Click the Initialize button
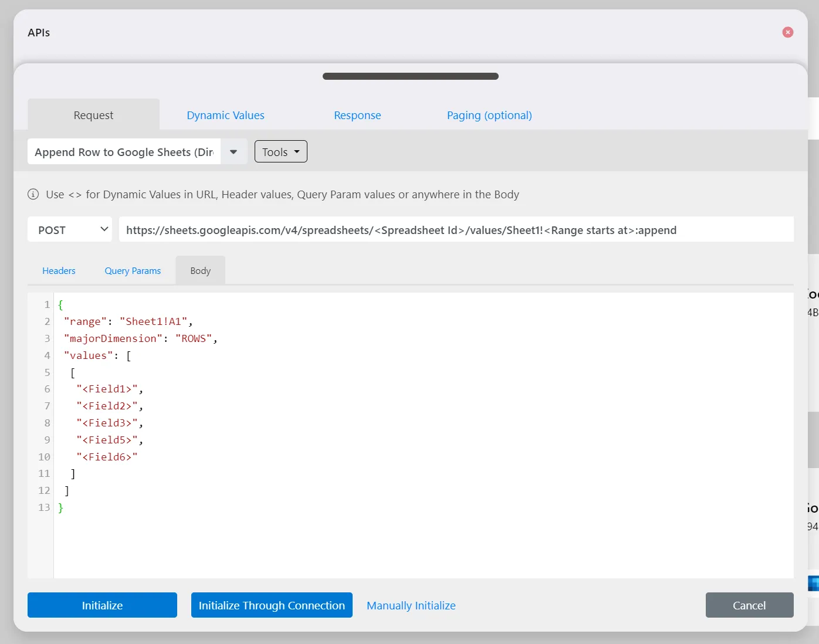The width and height of the screenshot is (819, 644). point(102,605)
